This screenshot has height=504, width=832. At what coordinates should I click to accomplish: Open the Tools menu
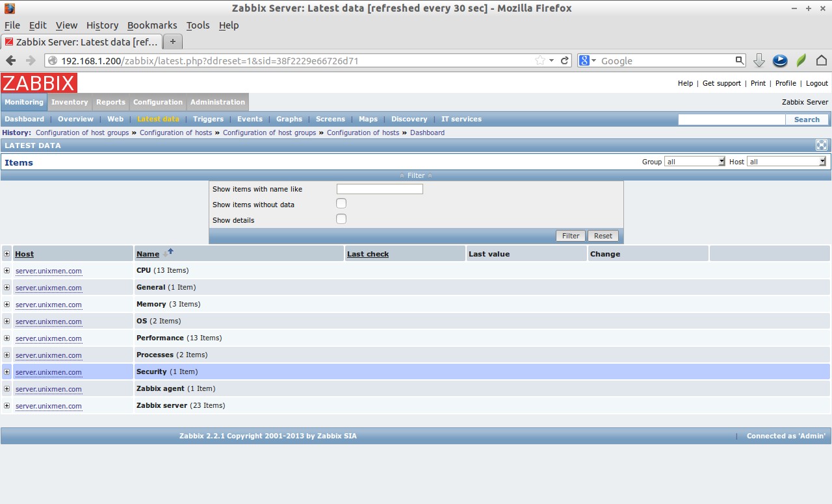click(x=198, y=25)
